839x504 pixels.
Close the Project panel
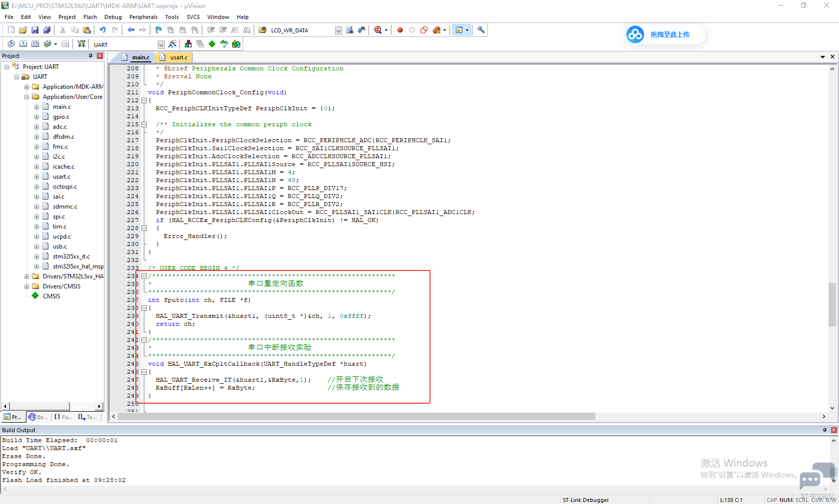[x=100, y=56]
